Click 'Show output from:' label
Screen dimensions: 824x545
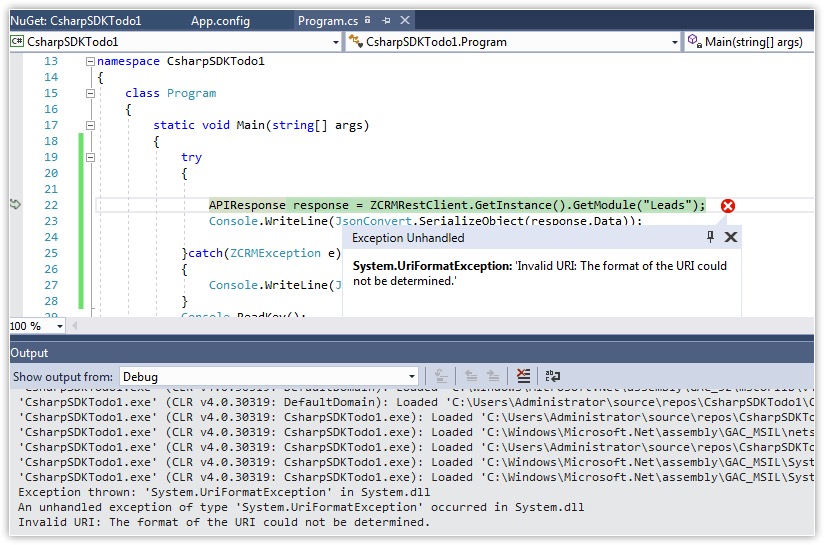point(63,377)
